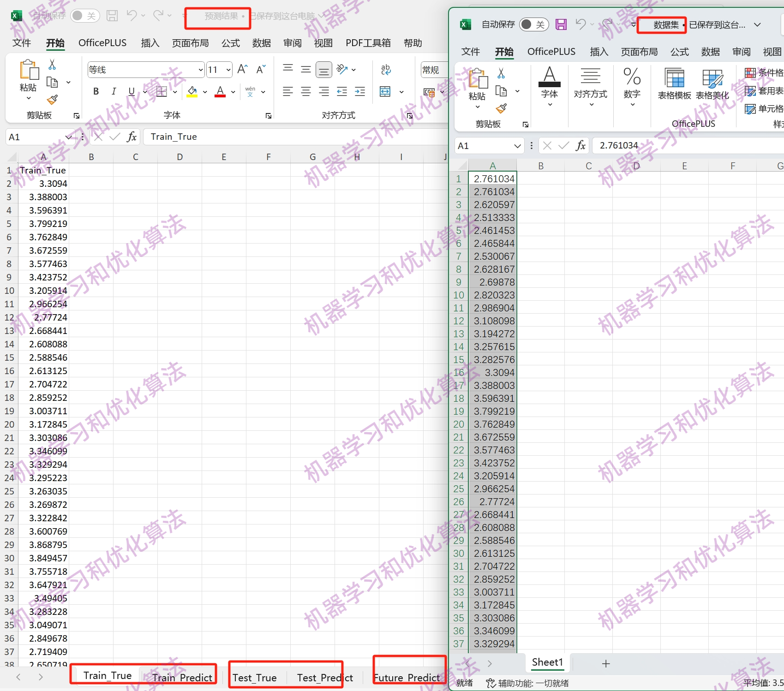The width and height of the screenshot is (784, 691).
Task: Select Sheet1 tab in right window
Action: coord(547,662)
